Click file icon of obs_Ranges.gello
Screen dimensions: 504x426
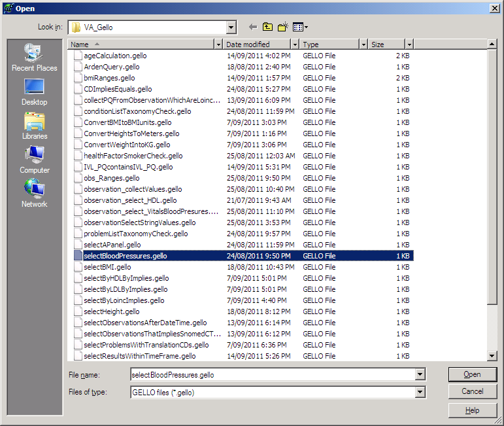(x=78, y=178)
